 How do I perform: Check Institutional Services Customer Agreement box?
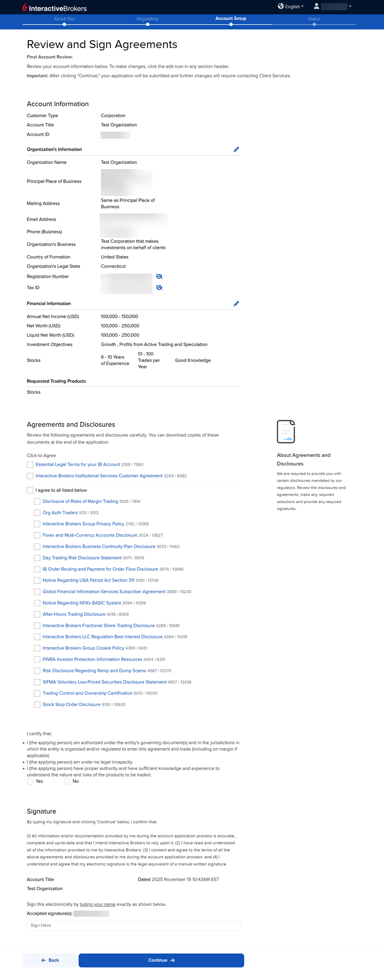pos(30,476)
